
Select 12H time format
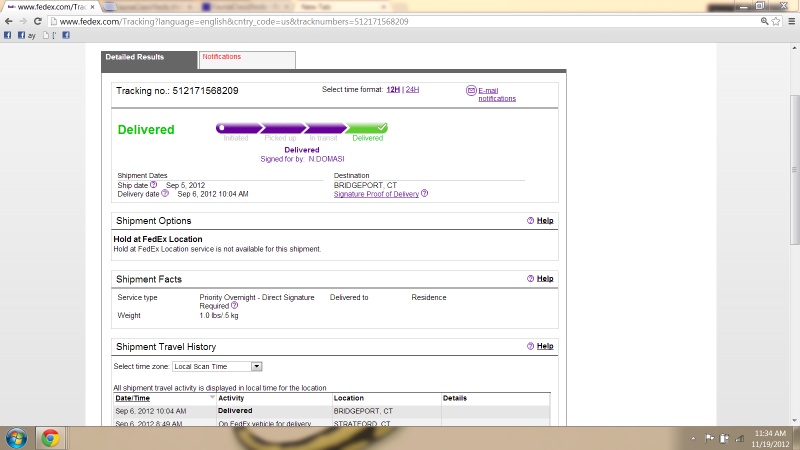pos(393,89)
